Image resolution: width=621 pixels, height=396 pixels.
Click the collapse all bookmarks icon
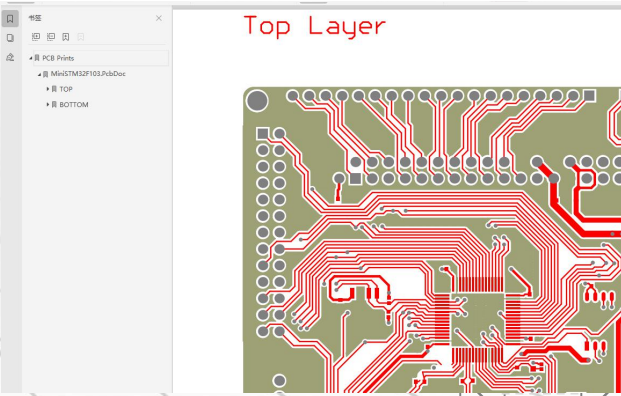click(x=51, y=37)
